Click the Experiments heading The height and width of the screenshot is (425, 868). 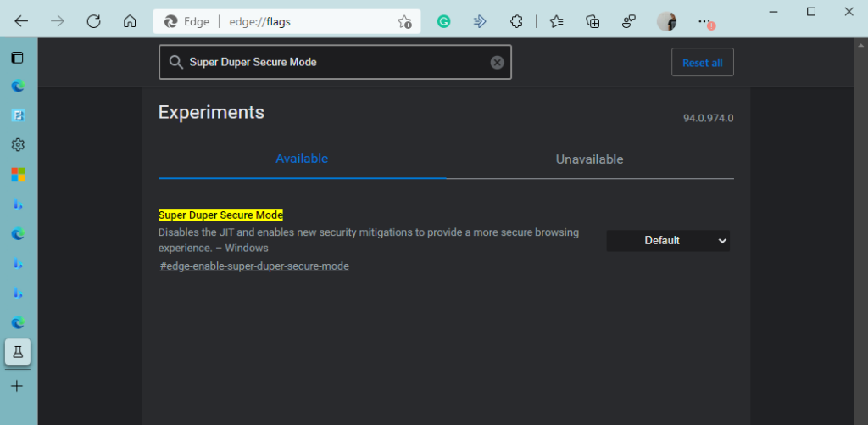[211, 113]
